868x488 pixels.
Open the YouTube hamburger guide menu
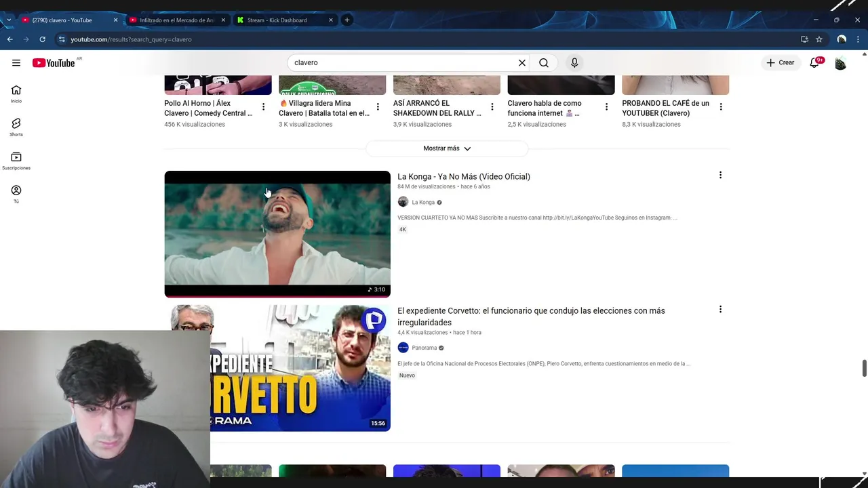[x=16, y=63]
